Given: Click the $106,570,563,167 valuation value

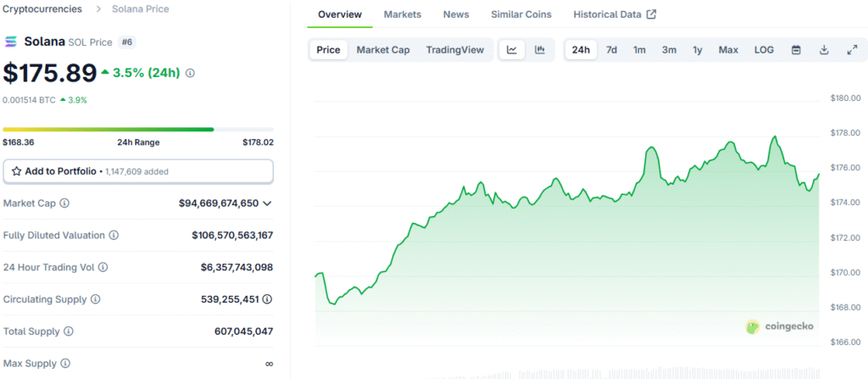Looking at the screenshot, I should click(232, 236).
